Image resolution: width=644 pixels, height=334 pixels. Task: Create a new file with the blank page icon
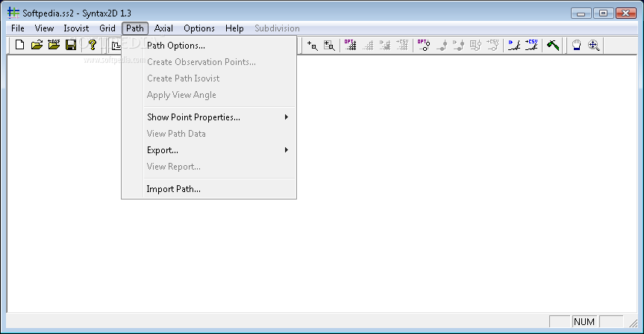click(x=19, y=45)
